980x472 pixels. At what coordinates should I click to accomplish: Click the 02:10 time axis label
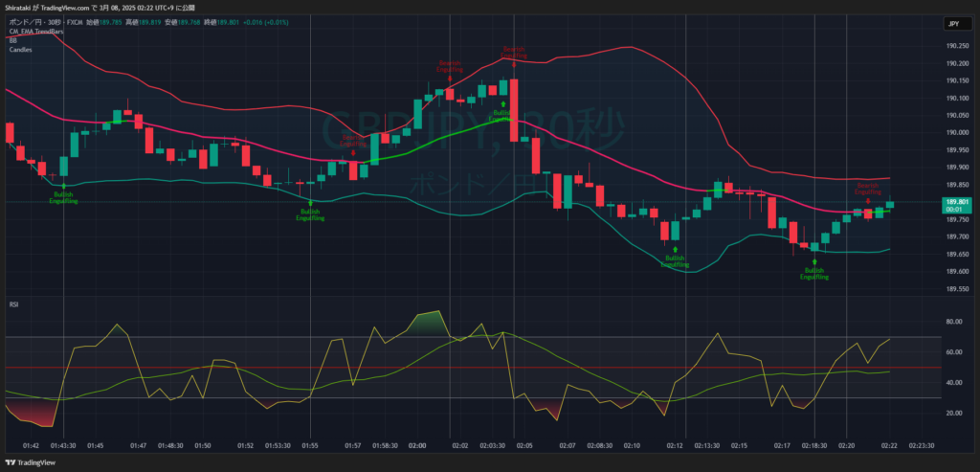(632, 446)
